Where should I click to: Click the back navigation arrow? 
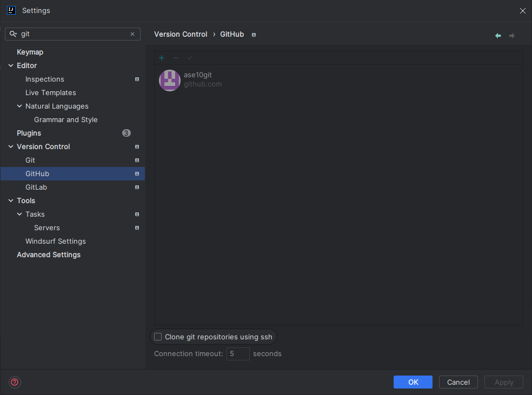point(498,36)
